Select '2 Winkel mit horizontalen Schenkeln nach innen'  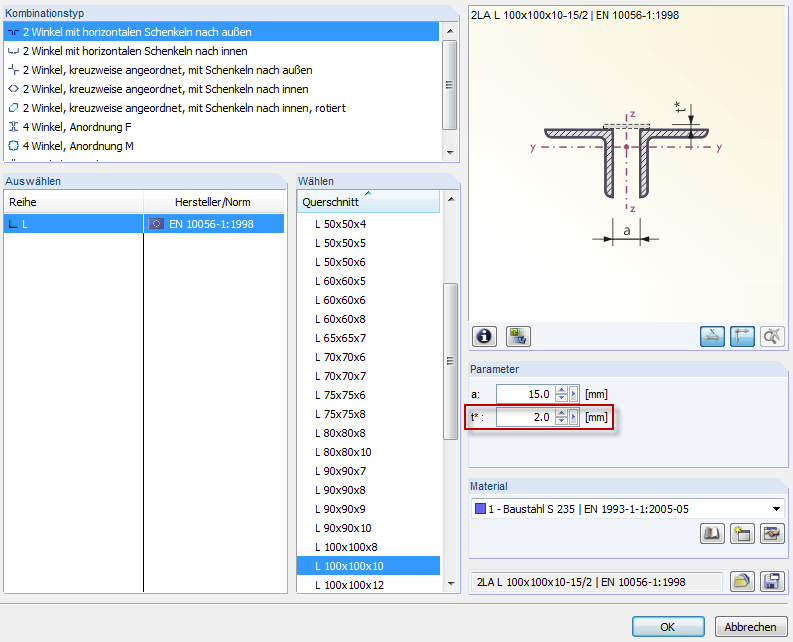tap(222, 51)
